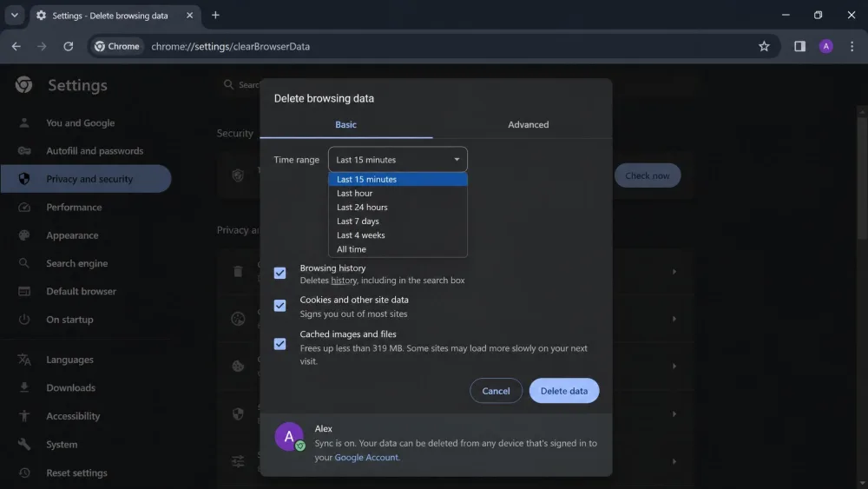Close the Settings tab
Viewport: 868px width, 489px height.
189,16
